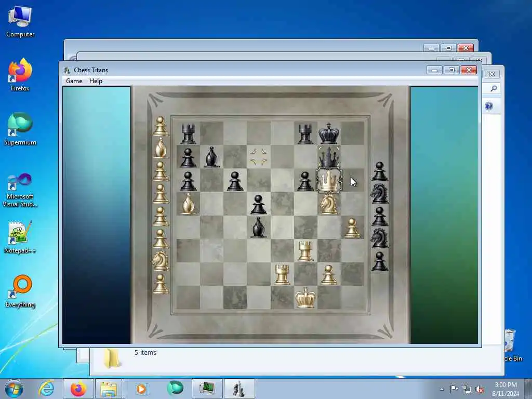Select the white king on f1

(x=305, y=298)
